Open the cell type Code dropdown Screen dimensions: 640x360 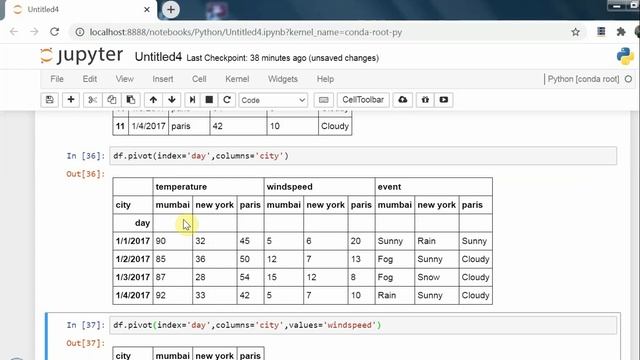click(x=273, y=100)
